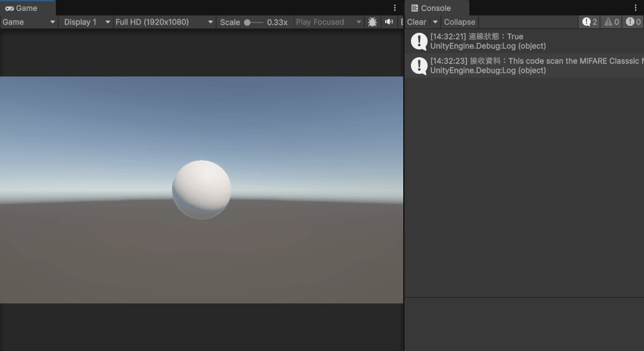Open the Full HD resolution dropdown

(x=164, y=22)
